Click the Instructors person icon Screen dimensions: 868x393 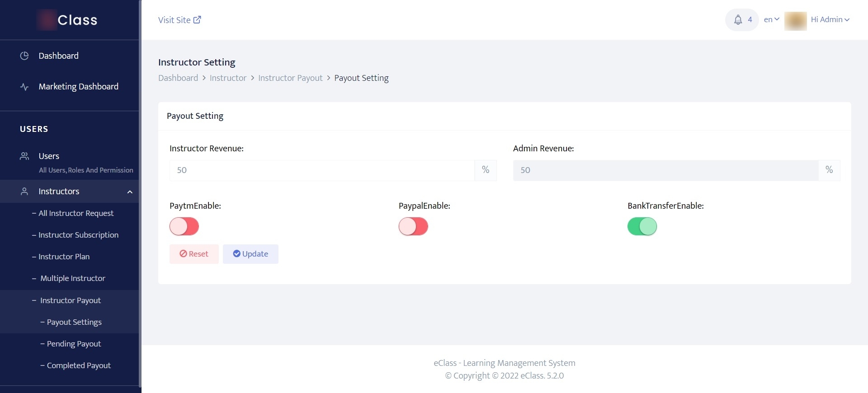[24, 192]
